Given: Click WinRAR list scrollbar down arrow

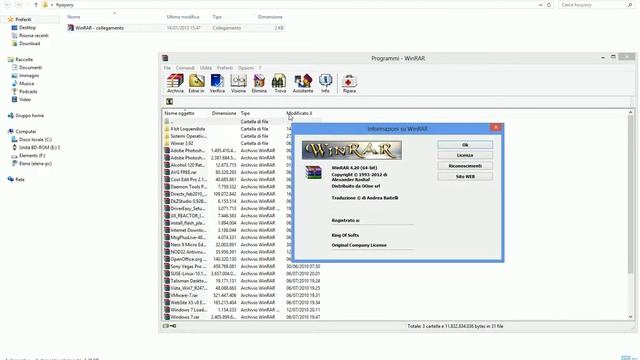Looking at the screenshot, I should point(631,317).
